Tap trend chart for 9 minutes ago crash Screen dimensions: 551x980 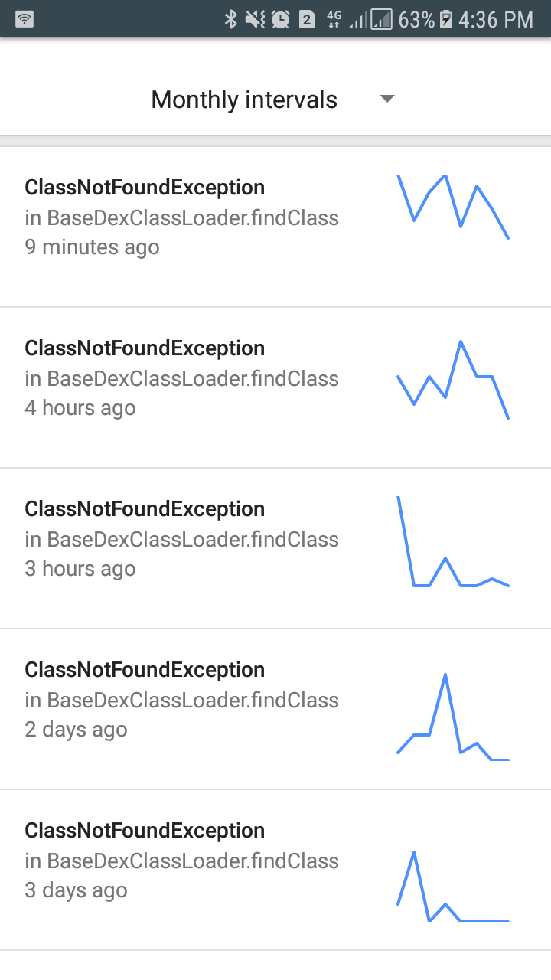coord(453,207)
